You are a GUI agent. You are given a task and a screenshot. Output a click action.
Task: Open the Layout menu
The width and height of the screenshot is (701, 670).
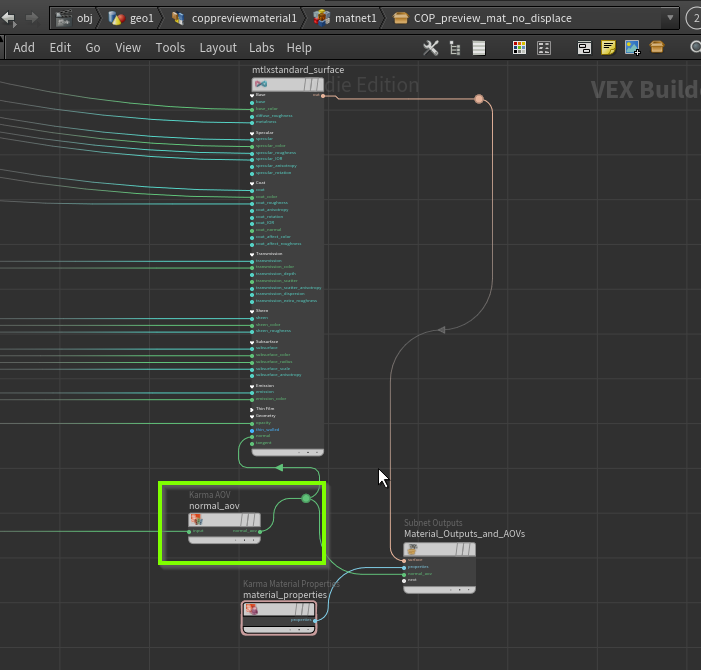coord(218,47)
